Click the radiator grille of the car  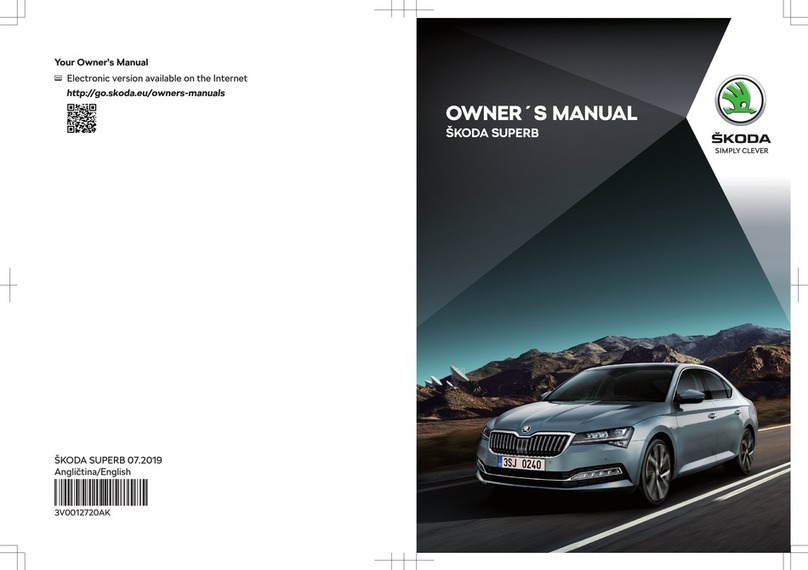(x=530, y=444)
